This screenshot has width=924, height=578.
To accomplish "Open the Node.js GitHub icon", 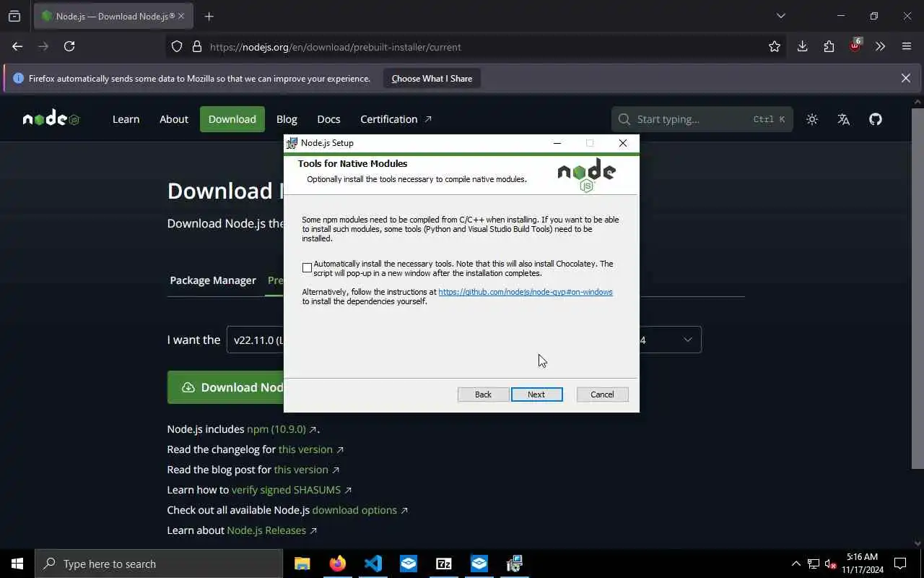I will coord(876,119).
